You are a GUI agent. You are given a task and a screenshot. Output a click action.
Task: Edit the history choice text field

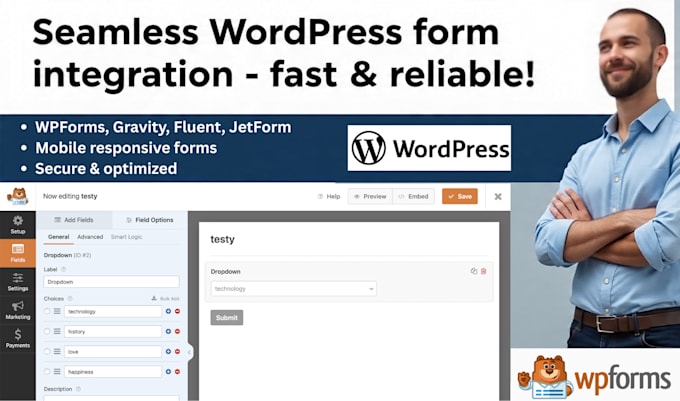point(113,331)
